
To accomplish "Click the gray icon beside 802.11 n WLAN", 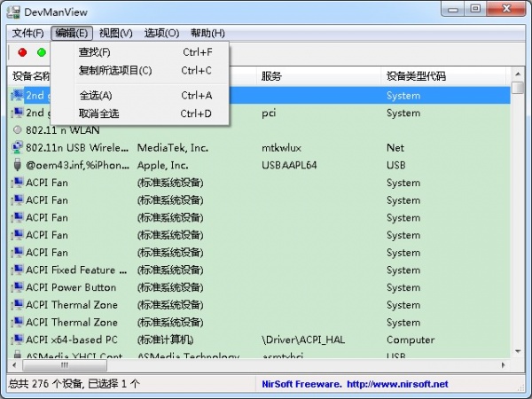I will 17,130.
